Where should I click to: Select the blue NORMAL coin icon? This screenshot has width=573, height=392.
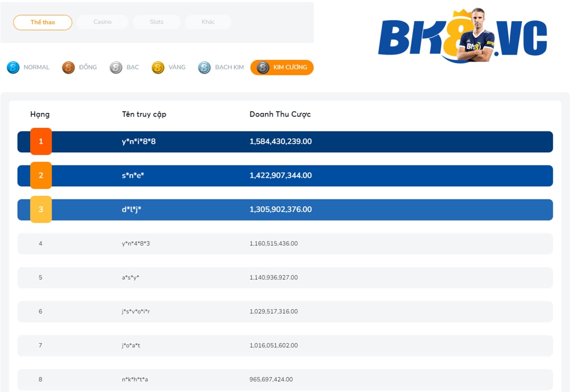click(13, 67)
